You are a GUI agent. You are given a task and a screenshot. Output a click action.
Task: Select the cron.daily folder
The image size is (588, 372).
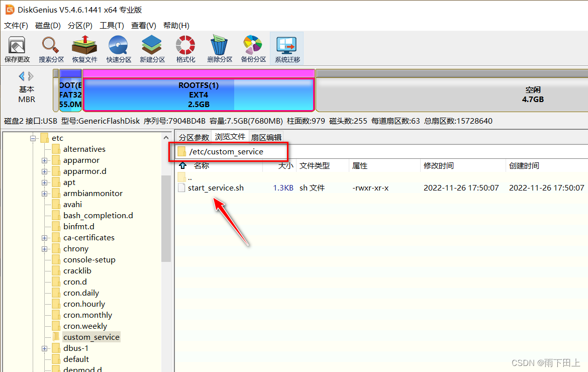[x=81, y=293]
